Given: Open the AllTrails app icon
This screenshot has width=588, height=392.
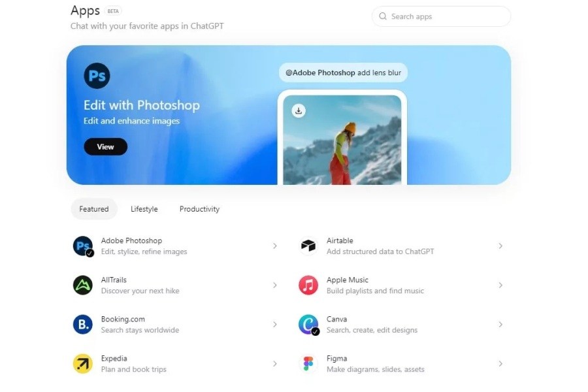Looking at the screenshot, I should pos(83,285).
